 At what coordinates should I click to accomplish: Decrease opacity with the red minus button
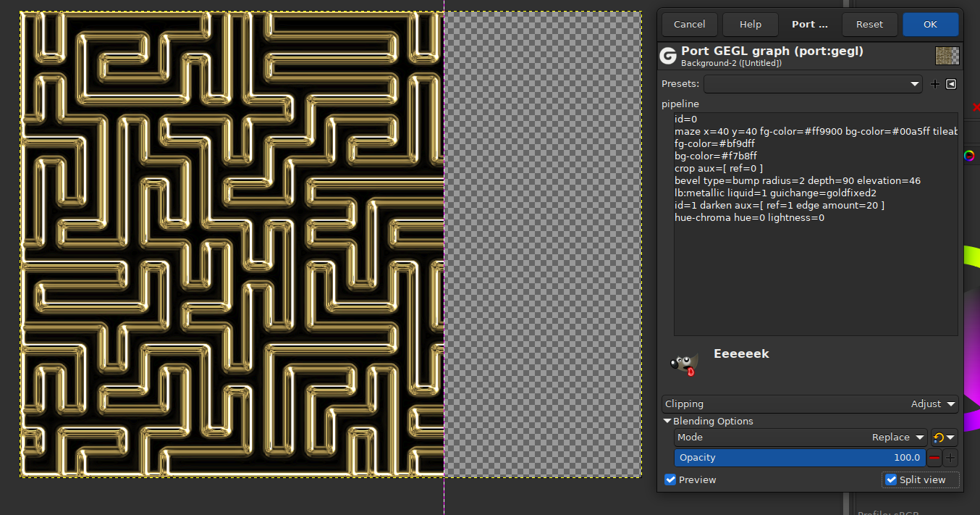click(934, 458)
